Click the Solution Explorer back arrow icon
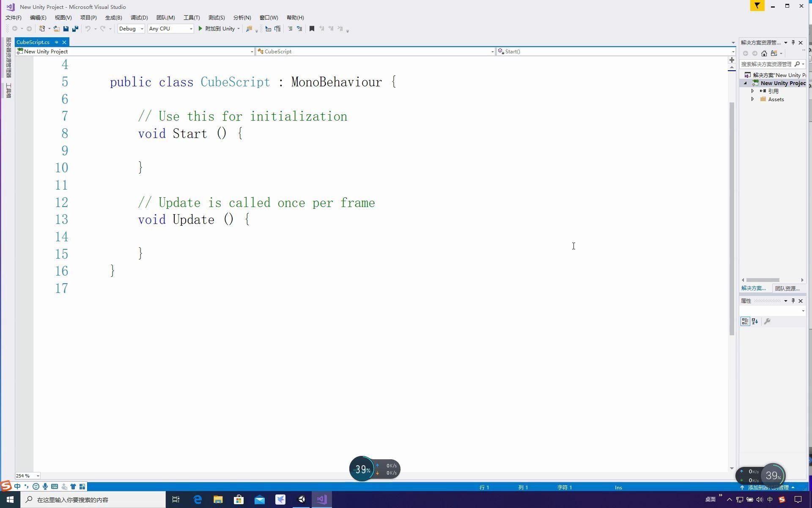 (746, 53)
